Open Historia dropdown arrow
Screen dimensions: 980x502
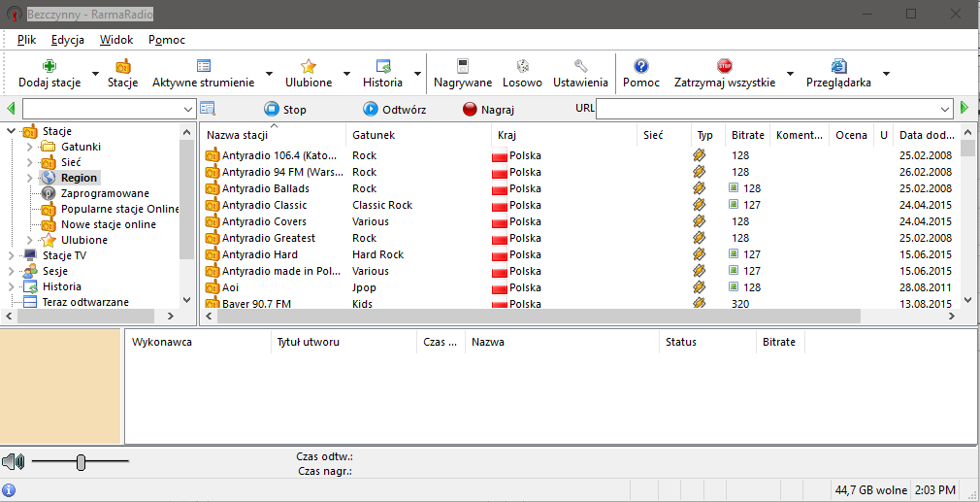click(x=417, y=74)
